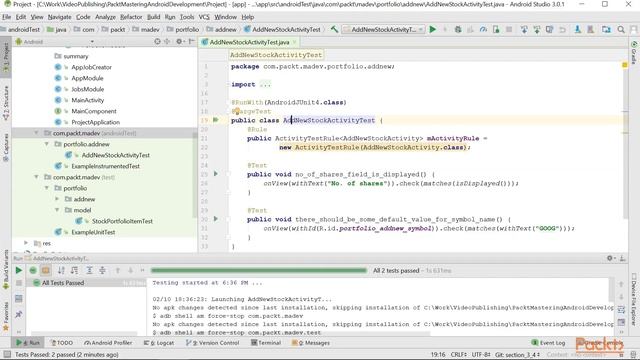This screenshot has height=360, width=640.
Task: Click the VCS Update Project icon
Action: pos(524,29)
